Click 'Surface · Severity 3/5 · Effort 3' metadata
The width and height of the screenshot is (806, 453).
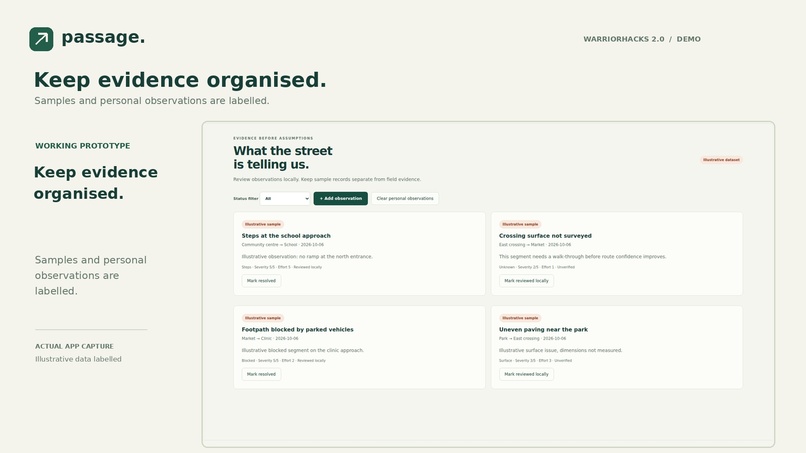525,361
